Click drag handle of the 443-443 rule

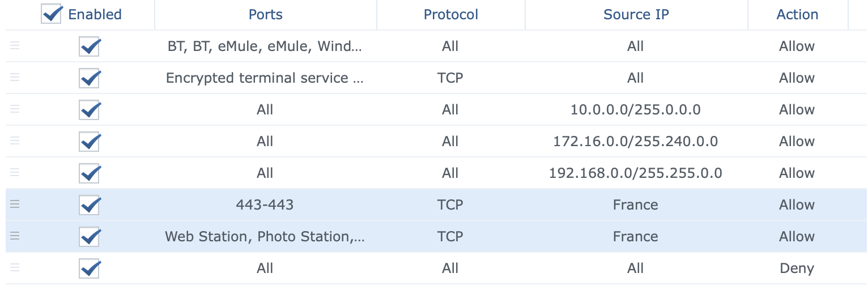click(15, 204)
